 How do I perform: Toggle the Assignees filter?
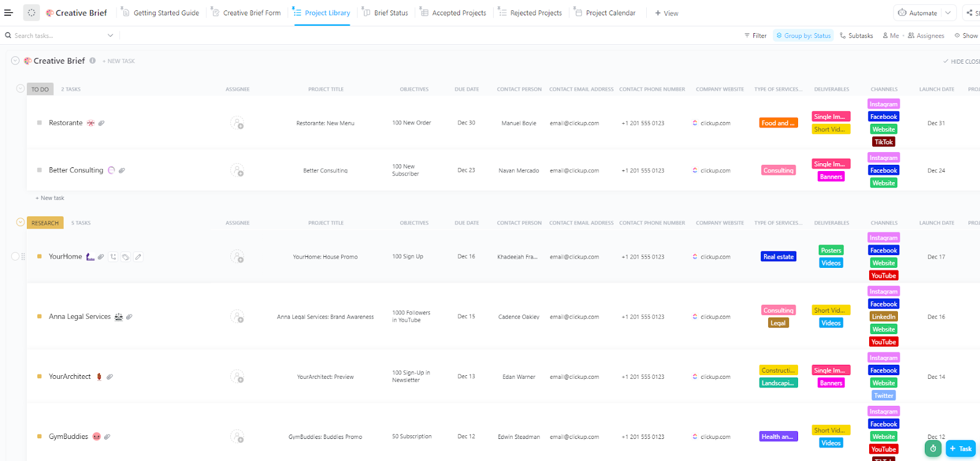(926, 36)
